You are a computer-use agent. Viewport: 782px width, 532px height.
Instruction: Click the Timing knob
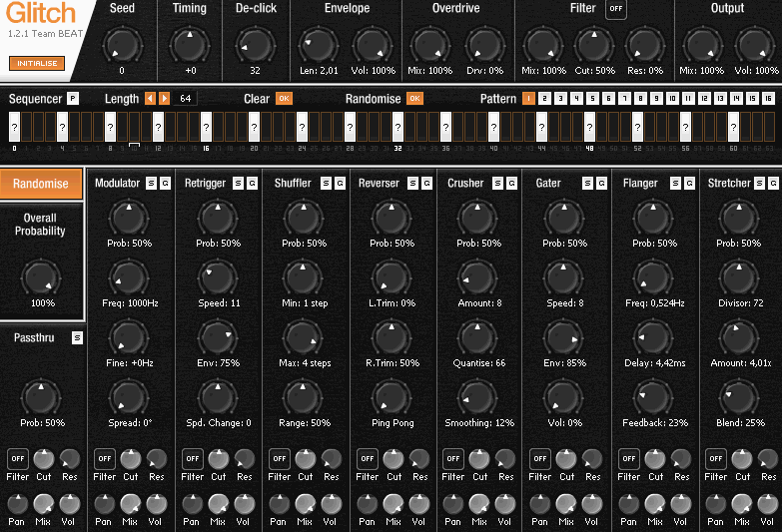[190, 45]
